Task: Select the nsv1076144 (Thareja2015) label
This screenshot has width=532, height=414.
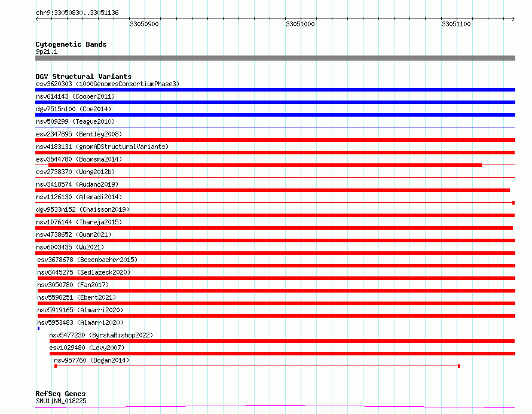Action: 79,222
